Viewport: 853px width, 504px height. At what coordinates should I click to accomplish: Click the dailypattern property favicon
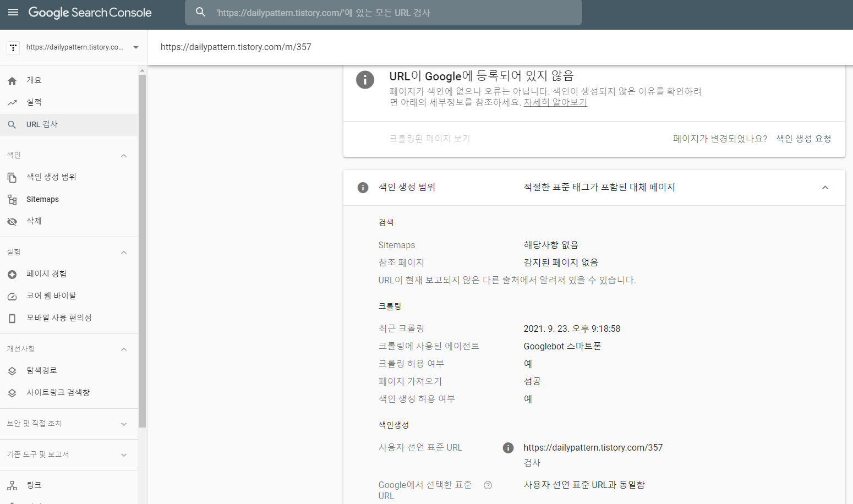(x=13, y=47)
